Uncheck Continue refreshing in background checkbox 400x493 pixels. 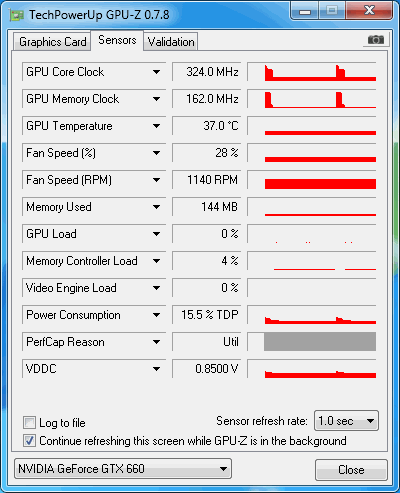[29, 441]
